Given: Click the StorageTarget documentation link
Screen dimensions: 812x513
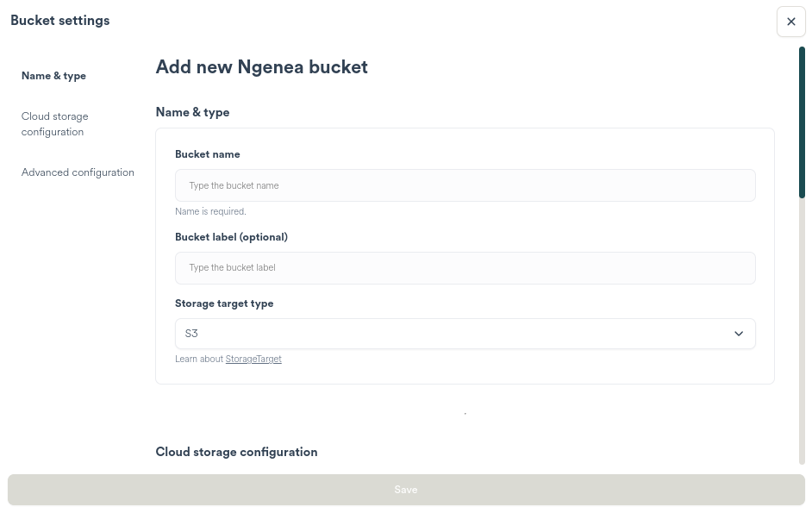Looking at the screenshot, I should coord(253,359).
